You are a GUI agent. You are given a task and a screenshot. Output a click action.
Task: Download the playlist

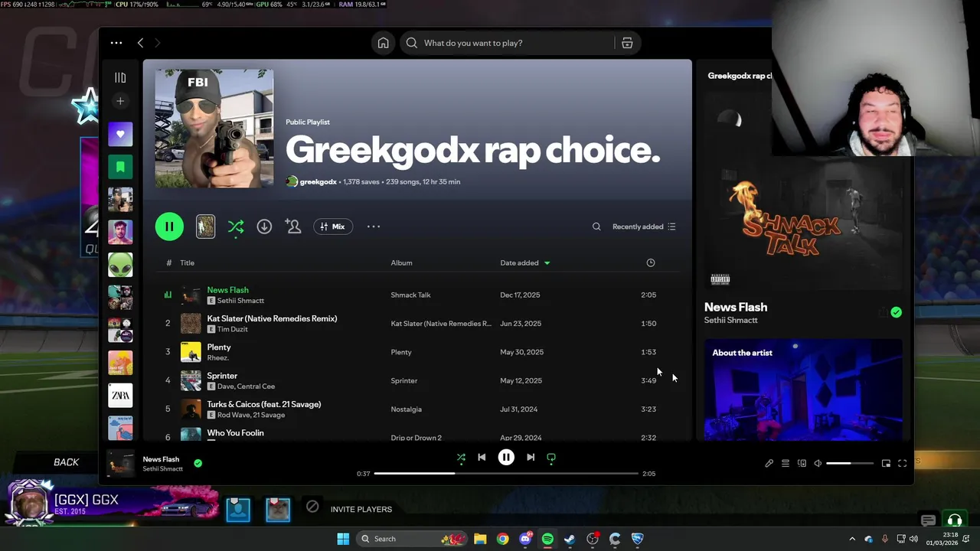[264, 227]
